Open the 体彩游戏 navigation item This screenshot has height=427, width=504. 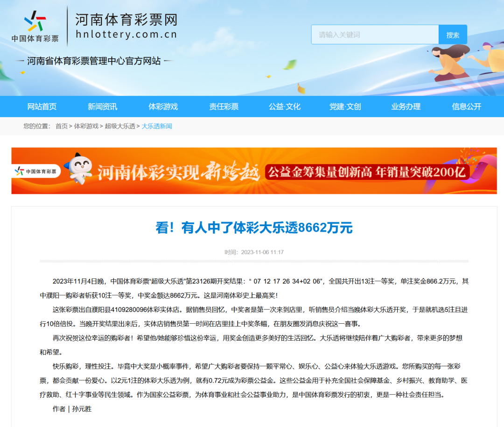tap(163, 107)
